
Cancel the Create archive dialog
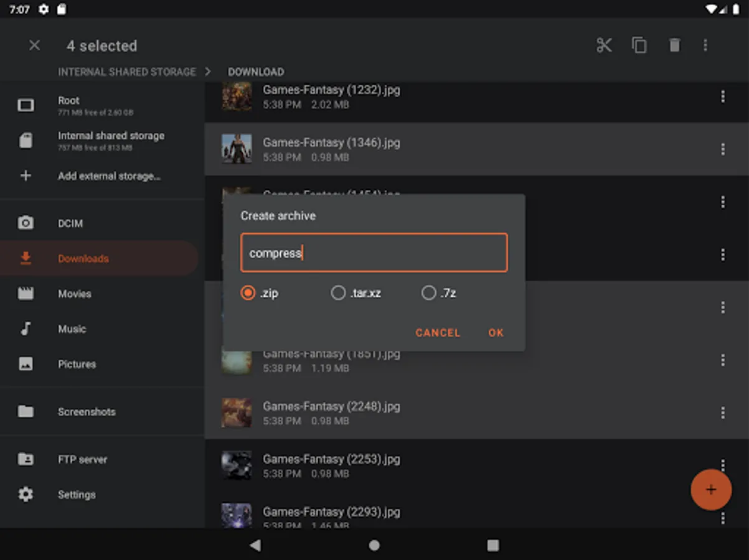[438, 333]
